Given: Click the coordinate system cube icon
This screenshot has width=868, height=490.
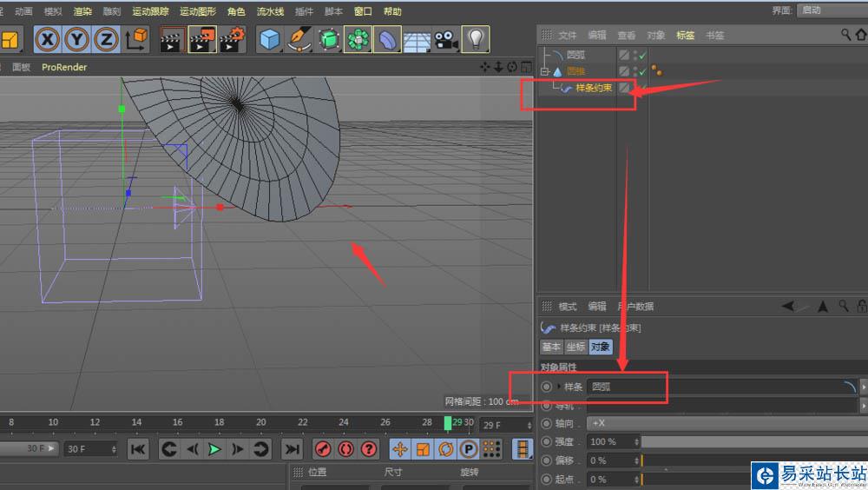Looking at the screenshot, I should tap(136, 39).
